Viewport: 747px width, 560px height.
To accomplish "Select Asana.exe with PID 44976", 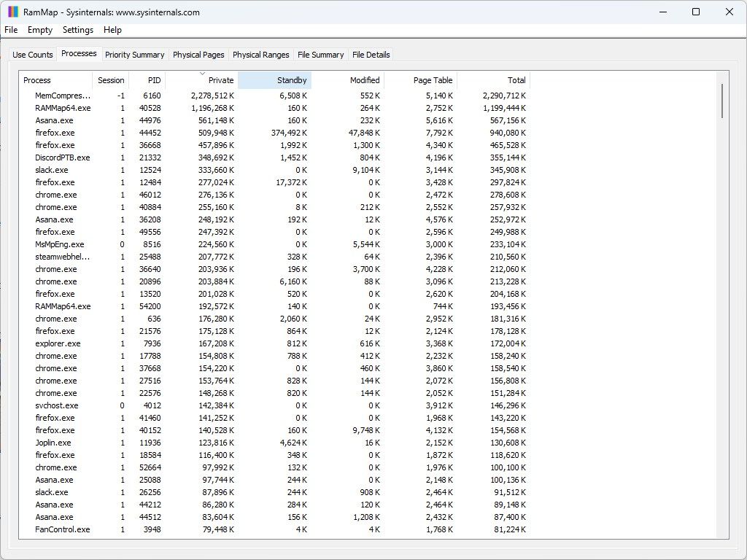I will [x=275, y=120].
